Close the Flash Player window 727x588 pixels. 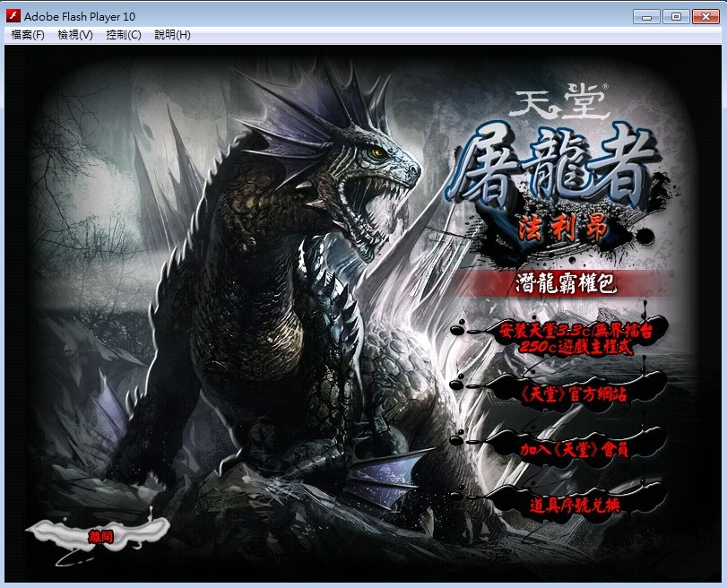coord(705,17)
